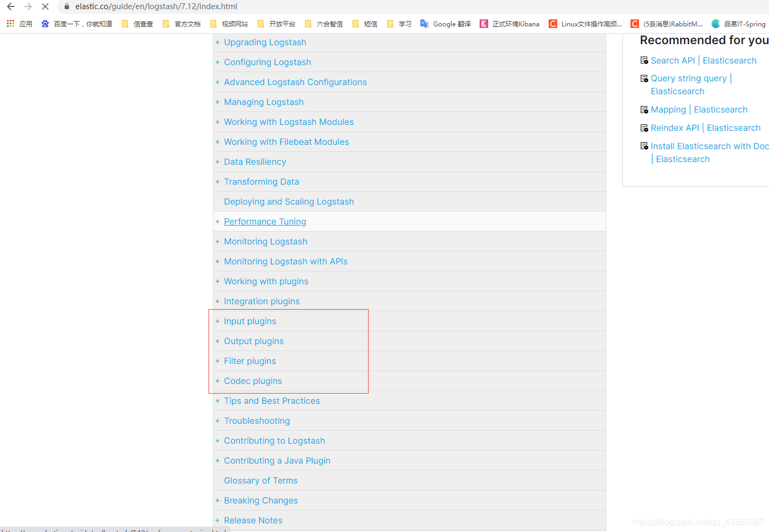Open the 开放平台 bookmark folder
The height and width of the screenshot is (532, 769).
pyautogui.click(x=276, y=24)
